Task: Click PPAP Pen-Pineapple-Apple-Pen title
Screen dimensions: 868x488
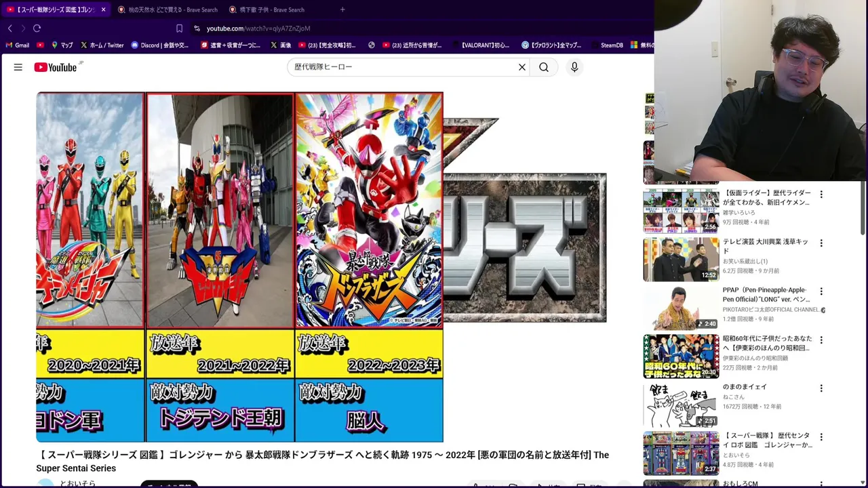Action: [766, 295]
